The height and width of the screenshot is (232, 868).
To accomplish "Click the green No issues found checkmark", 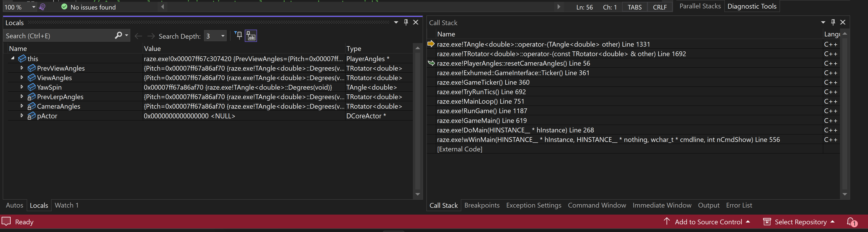I will pyautogui.click(x=64, y=7).
